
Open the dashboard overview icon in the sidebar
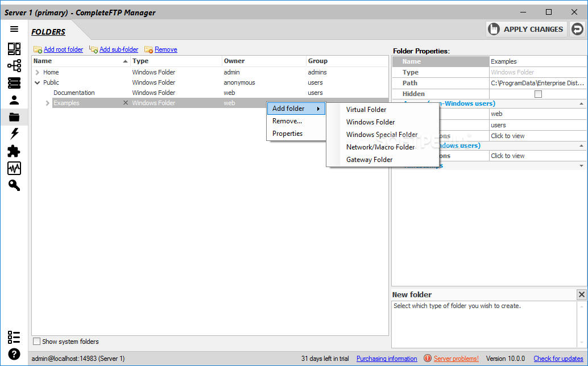tap(14, 49)
